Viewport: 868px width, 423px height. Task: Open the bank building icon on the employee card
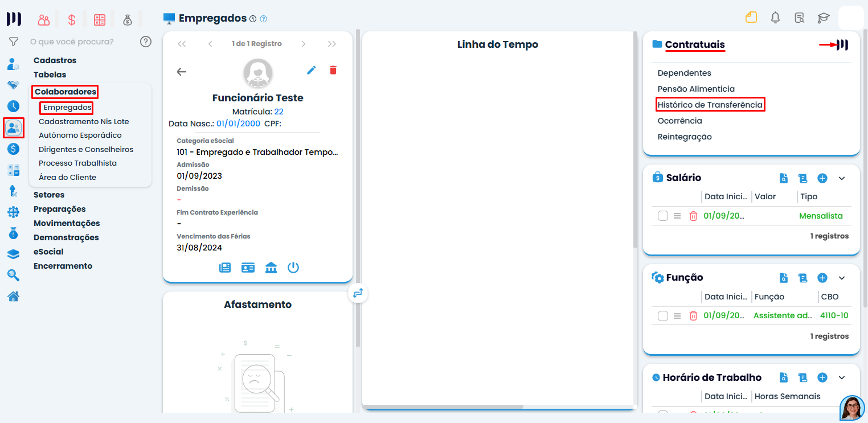tap(271, 268)
